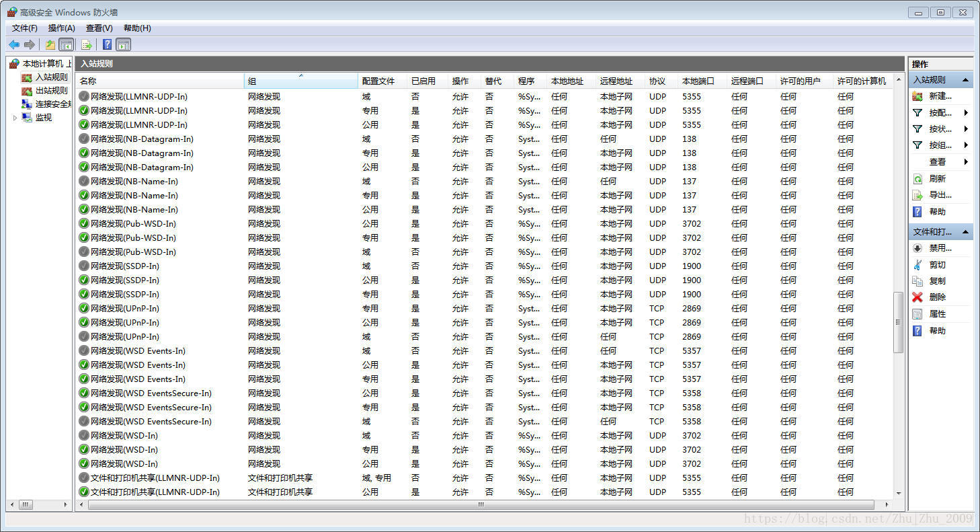This screenshot has height=532, width=980.
Task: Click the 出站规则 tree node icon
Action: pos(27,91)
